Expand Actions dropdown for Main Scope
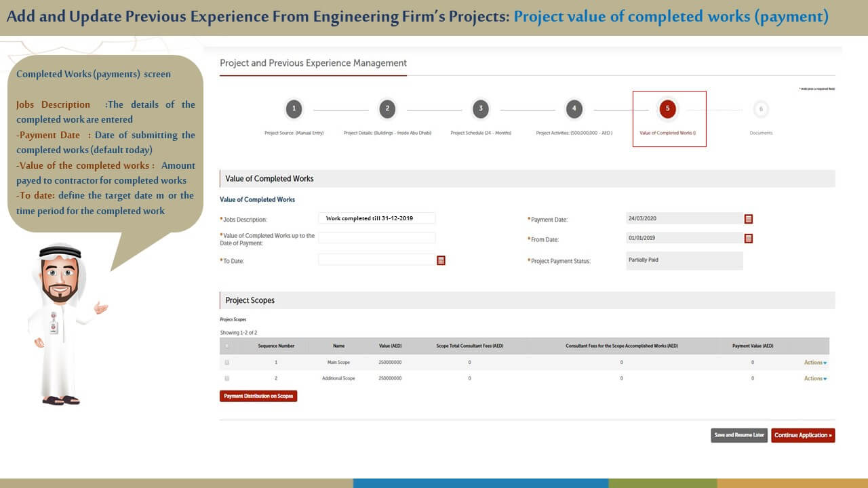Screen dimensions: 868x488 (x=814, y=363)
